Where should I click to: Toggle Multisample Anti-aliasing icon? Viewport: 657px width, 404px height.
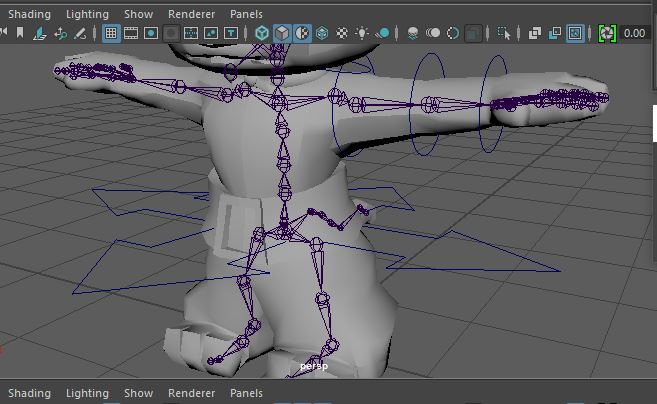[x=453, y=33]
